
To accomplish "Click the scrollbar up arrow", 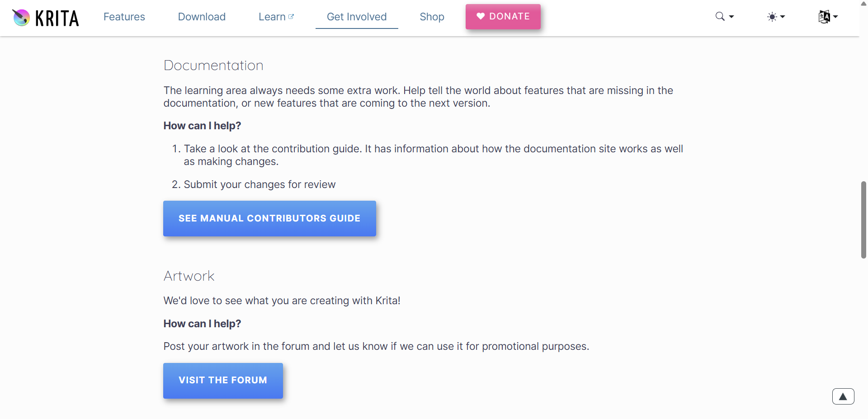I will click(863, 3).
